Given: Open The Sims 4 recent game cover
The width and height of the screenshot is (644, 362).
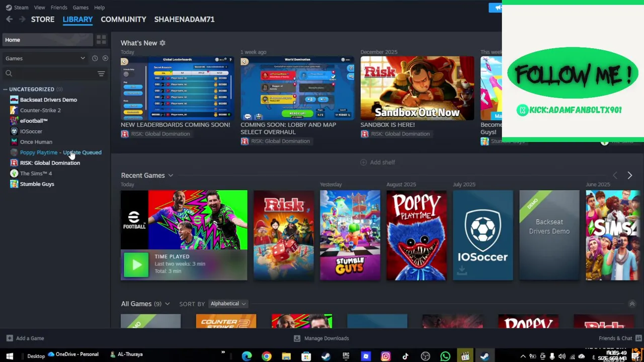Looking at the screenshot, I should [613, 235].
